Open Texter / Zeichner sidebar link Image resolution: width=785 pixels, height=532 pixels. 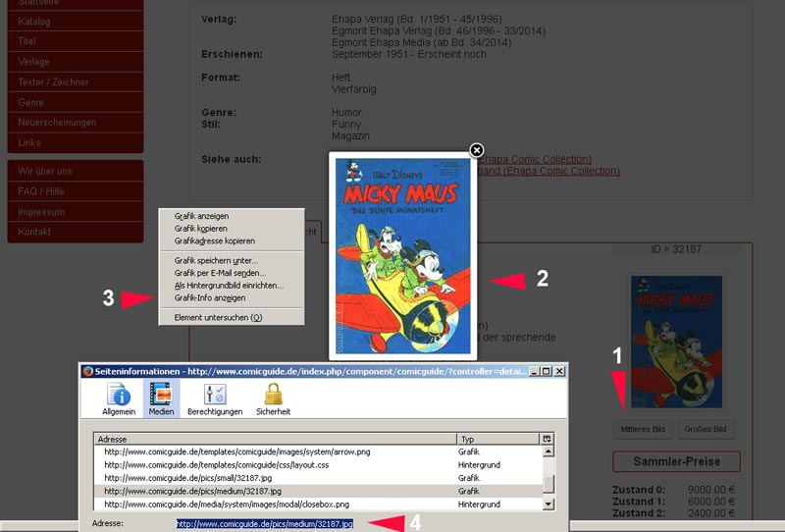[76, 82]
